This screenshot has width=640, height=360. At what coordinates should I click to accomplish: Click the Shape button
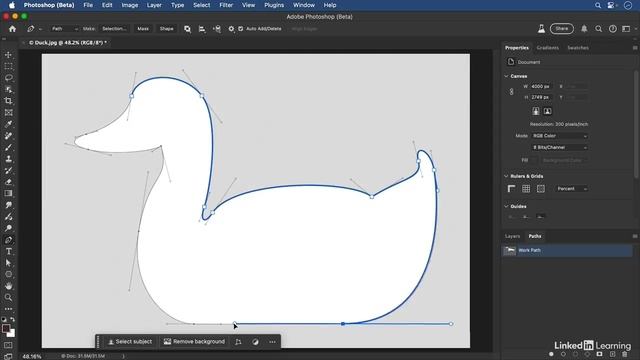click(167, 29)
